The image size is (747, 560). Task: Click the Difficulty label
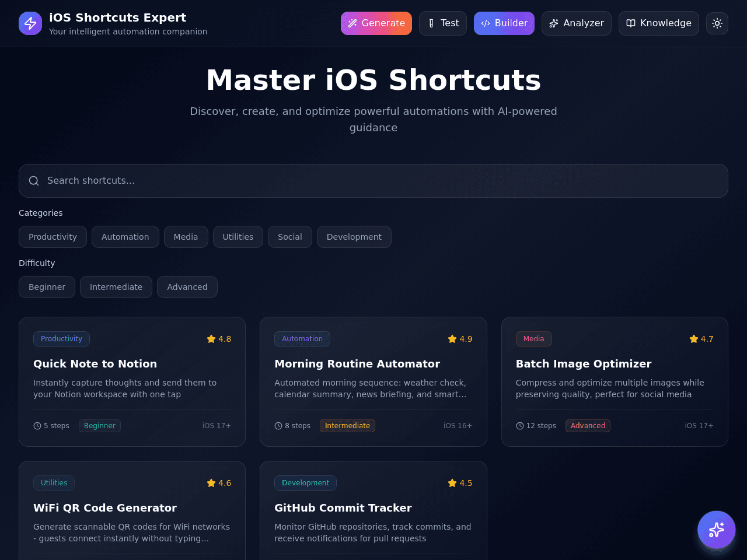[37, 263]
